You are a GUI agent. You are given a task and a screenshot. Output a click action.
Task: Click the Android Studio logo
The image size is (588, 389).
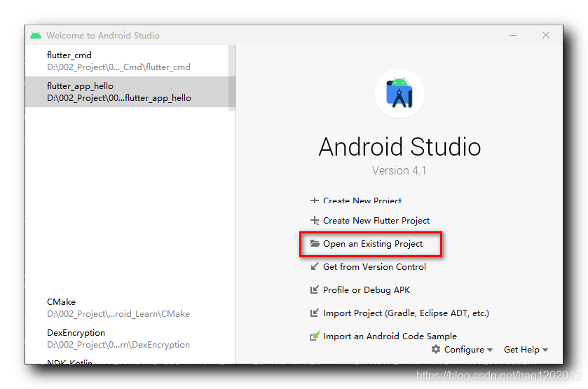tap(399, 94)
